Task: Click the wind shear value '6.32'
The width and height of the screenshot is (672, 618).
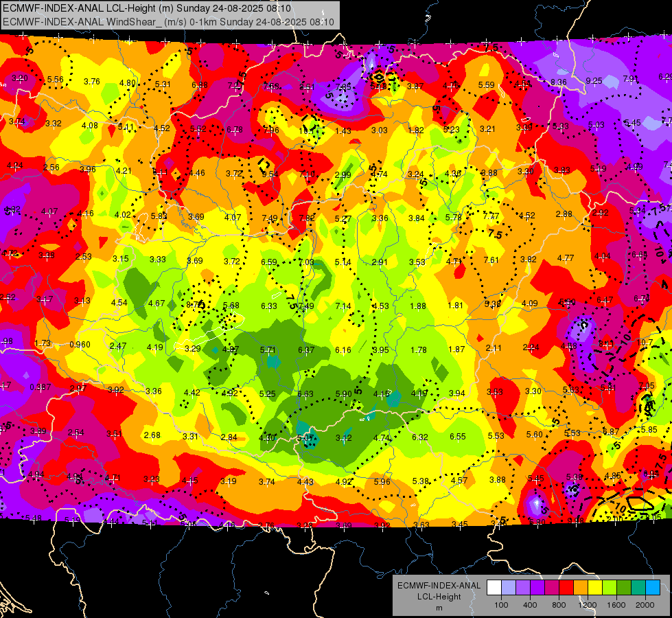Action: (419, 437)
